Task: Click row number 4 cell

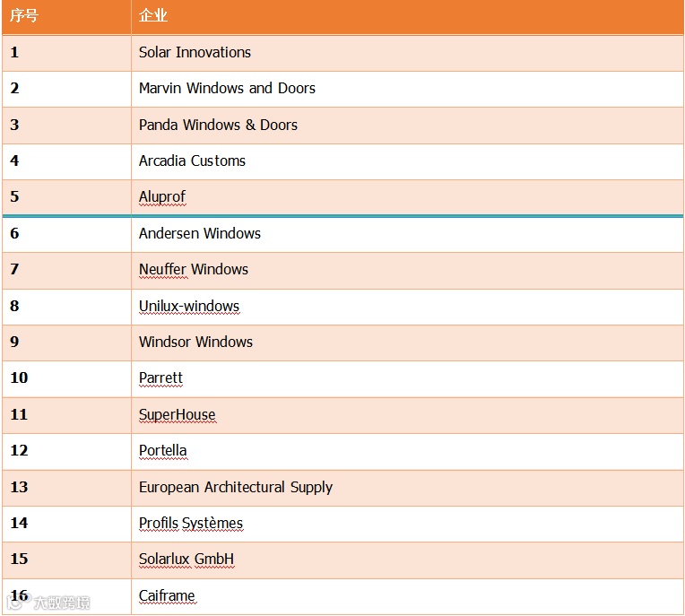Action: 66,161
